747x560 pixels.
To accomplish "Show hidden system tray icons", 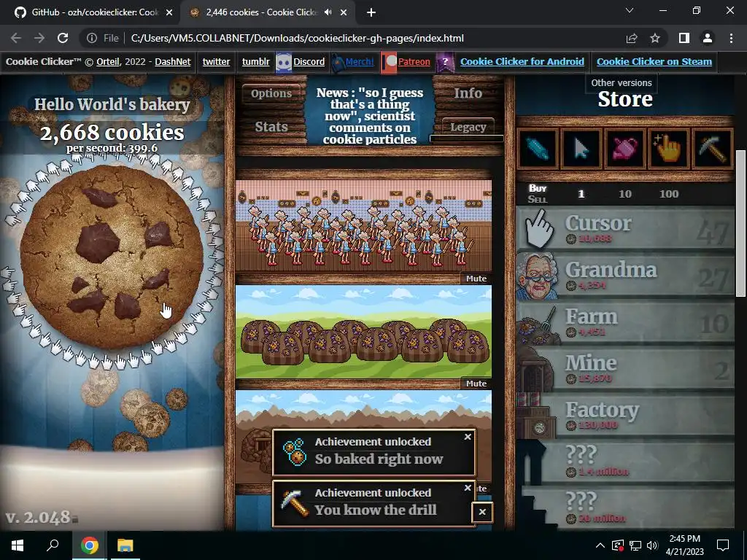I will coord(600,545).
